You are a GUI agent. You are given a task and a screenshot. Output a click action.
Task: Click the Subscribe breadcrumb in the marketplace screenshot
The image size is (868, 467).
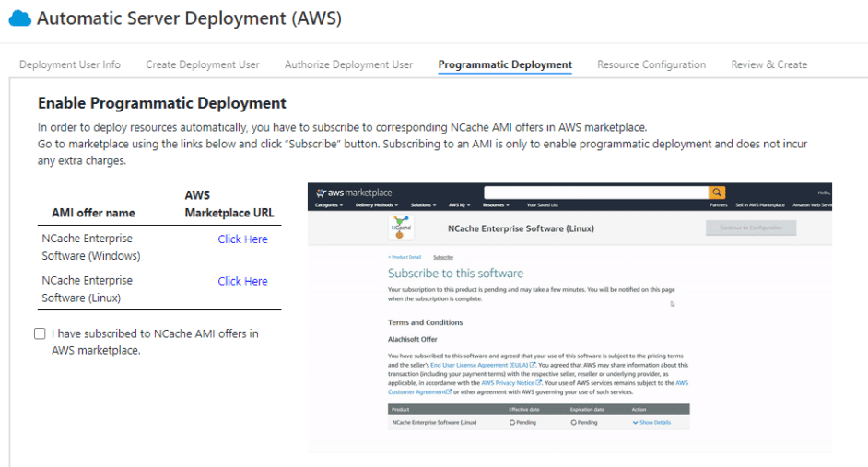pos(443,257)
